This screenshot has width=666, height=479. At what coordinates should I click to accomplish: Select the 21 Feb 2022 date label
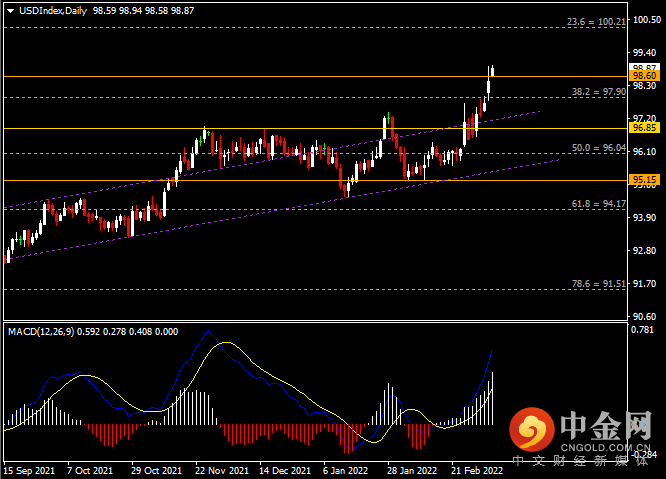[477, 471]
